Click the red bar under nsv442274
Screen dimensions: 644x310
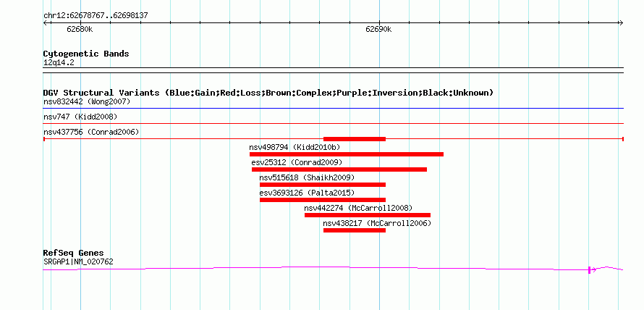(368, 215)
